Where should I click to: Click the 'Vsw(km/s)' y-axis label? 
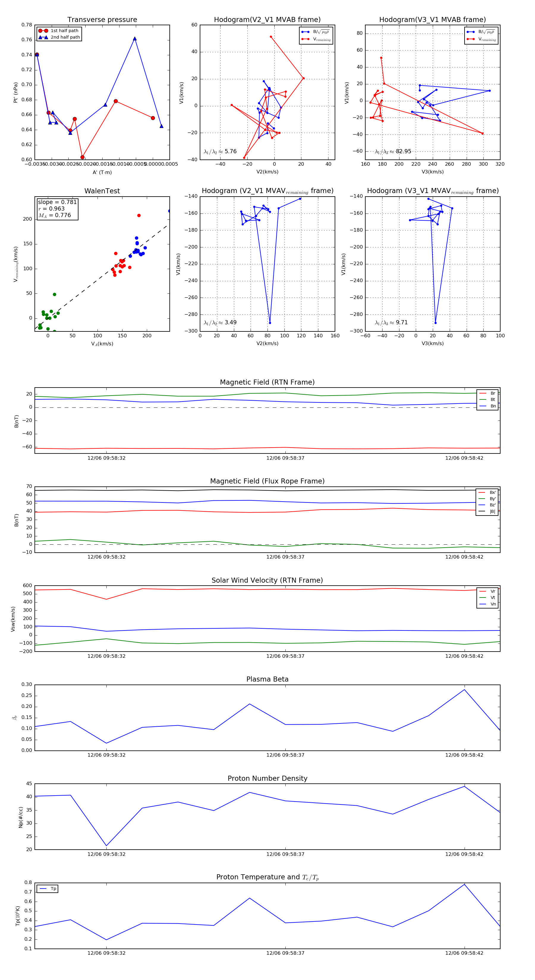tap(13, 619)
